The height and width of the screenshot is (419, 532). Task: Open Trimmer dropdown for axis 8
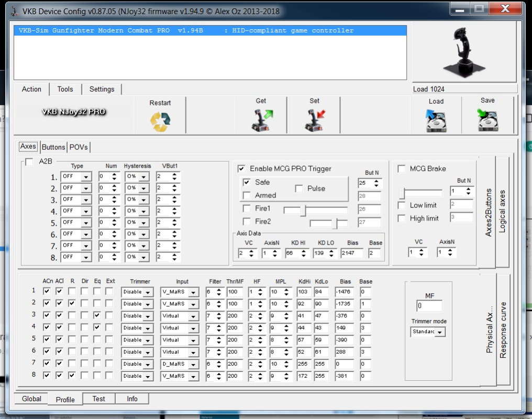click(148, 376)
